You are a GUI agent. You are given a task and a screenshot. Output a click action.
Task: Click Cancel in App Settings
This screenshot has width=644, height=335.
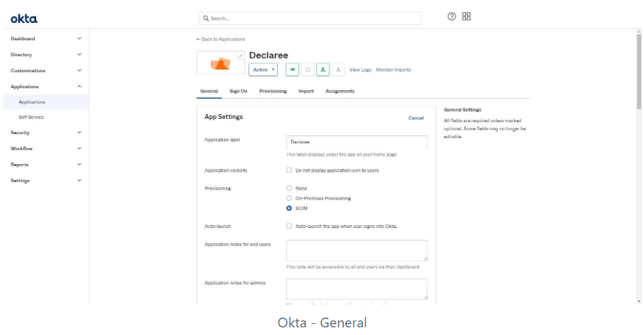click(x=415, y=118)
